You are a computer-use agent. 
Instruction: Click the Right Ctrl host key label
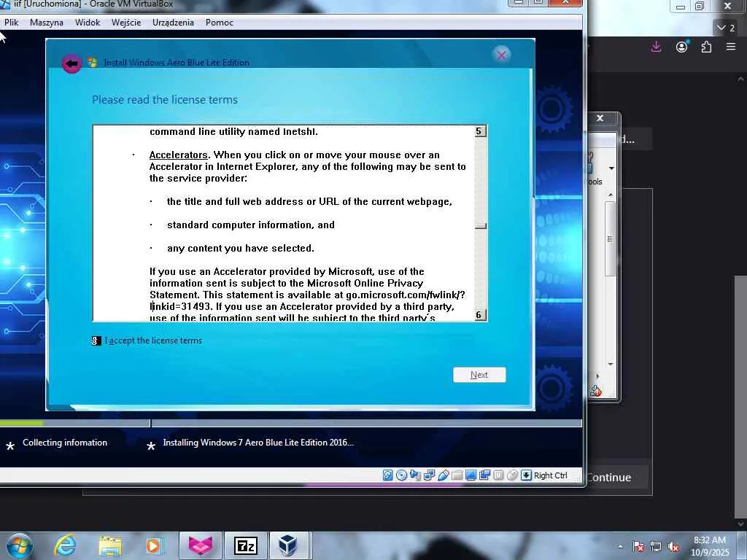point(551,475)
